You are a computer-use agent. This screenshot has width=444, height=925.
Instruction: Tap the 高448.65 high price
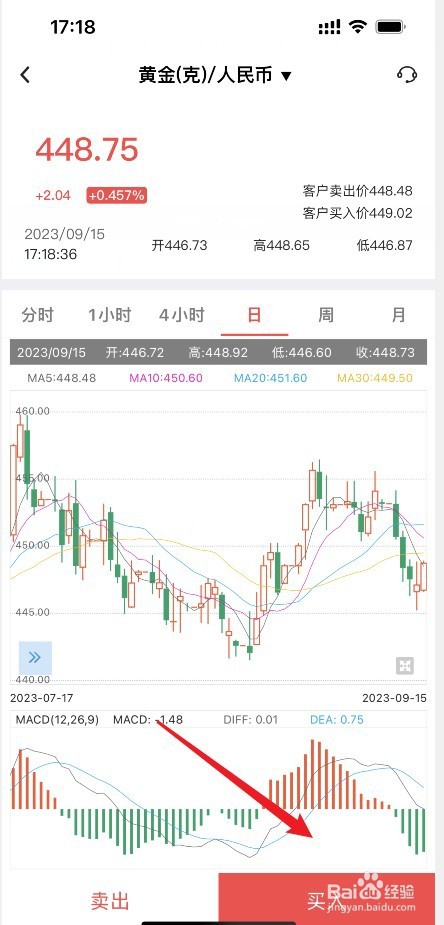pos(281,245)
